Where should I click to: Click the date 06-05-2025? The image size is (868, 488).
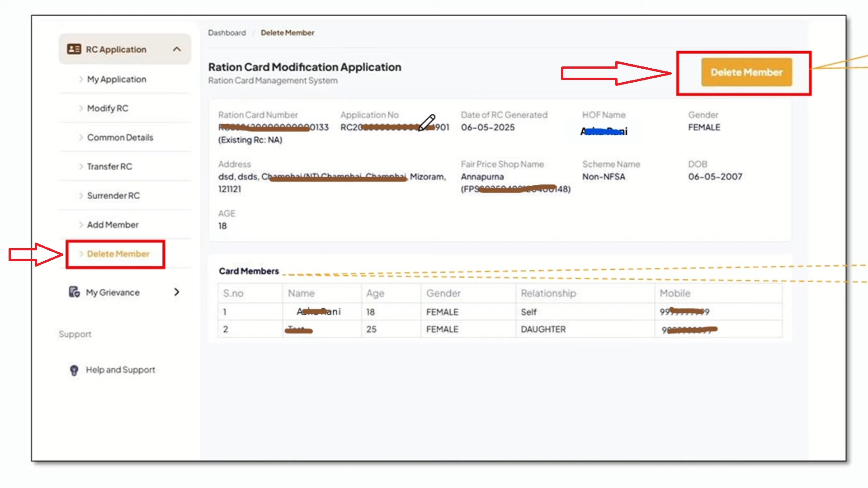pyautogui.click(x=488, y=127)
